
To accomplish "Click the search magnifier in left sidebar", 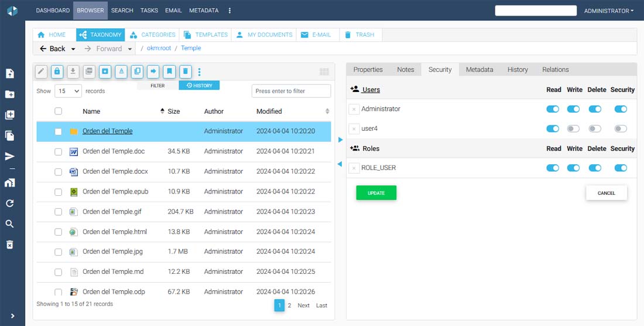I will [x=10, y=224].
